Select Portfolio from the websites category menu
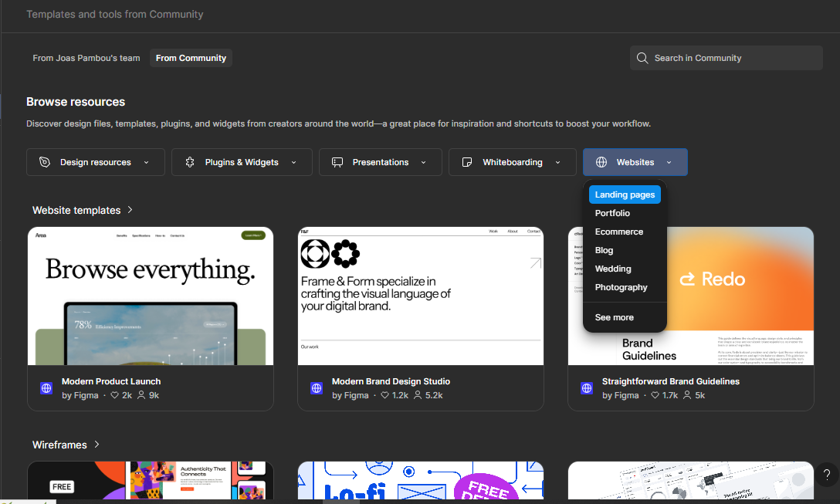Screen dimensions: 840x504 pos(612,213)
